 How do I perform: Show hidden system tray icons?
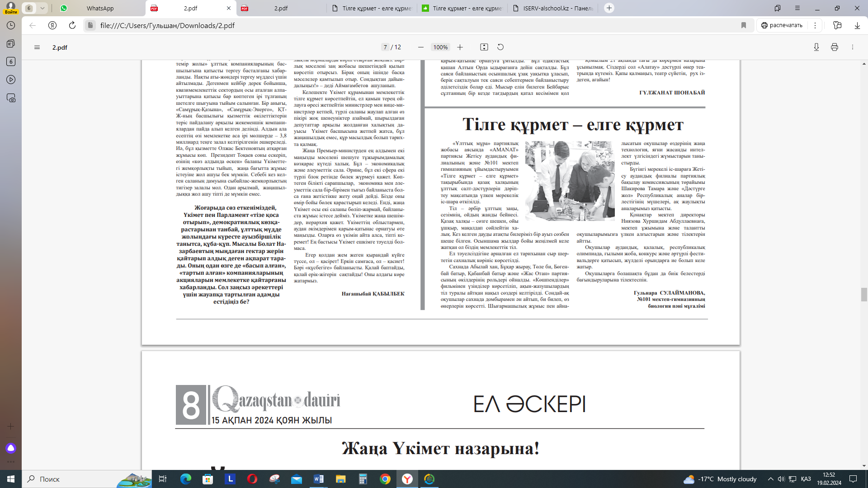pyautogui.click(x=770, y=479)
